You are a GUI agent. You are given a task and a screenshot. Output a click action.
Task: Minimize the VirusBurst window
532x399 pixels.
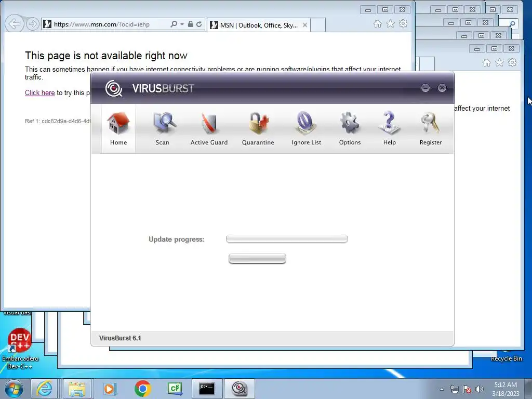425,88
